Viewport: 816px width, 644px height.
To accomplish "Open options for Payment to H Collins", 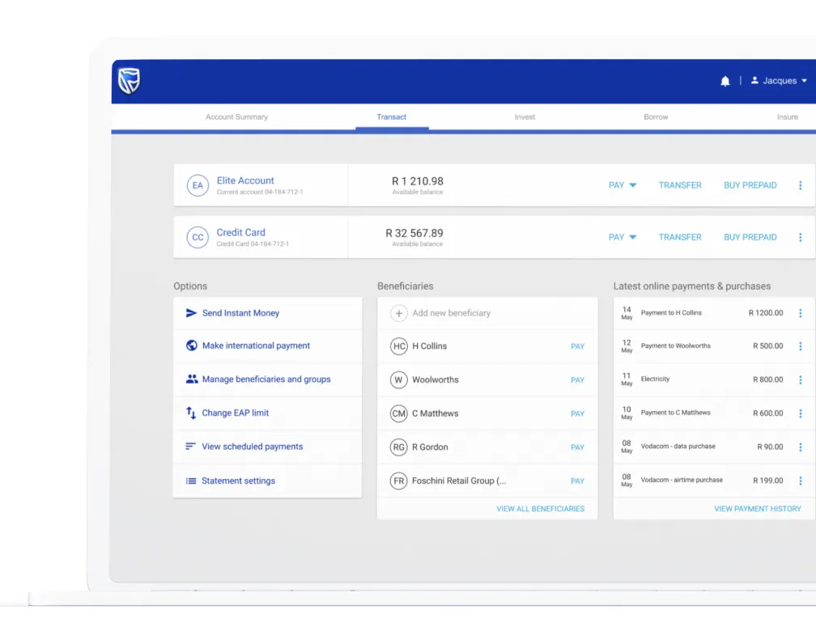I will point(801,313).
